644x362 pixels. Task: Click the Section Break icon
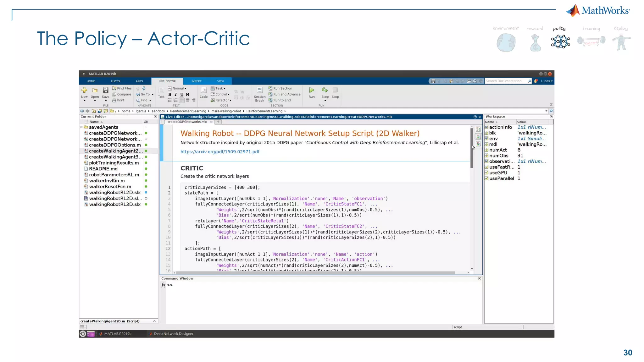coord(259,90)
